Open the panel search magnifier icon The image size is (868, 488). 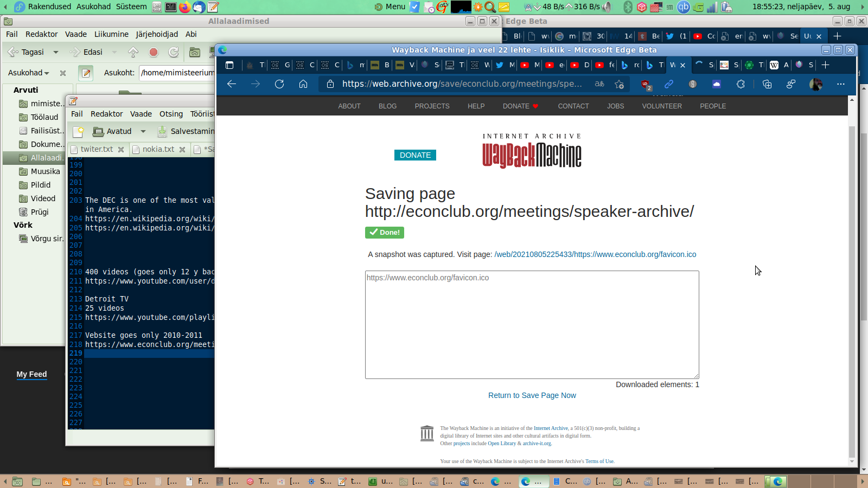pos(490,7)
